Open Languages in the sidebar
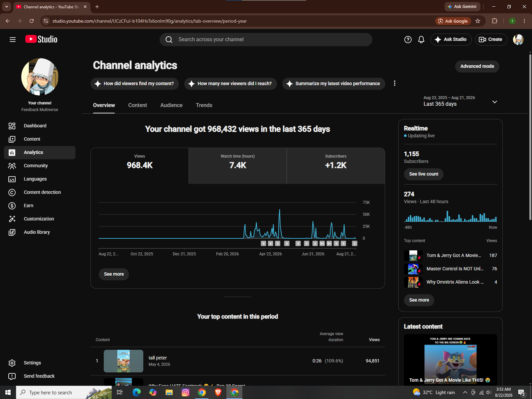Image resolution: width=532 pixels, height=399 pixels. 40,179
